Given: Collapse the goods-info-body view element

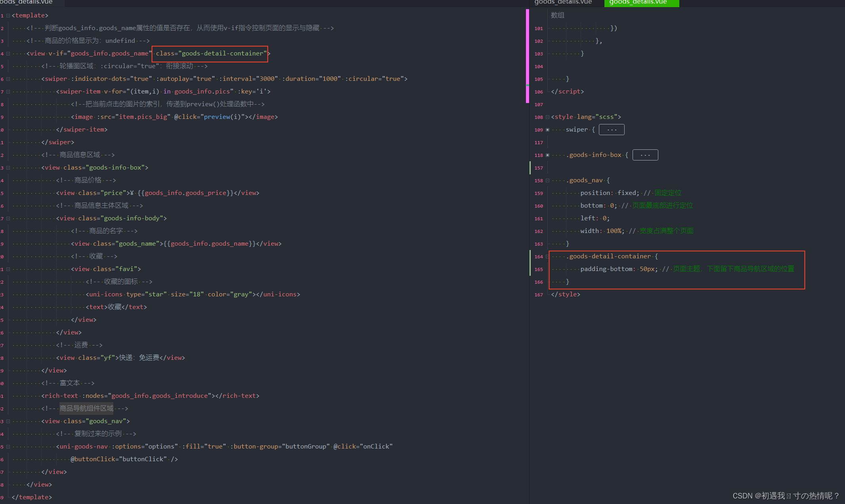Looking at the screenshot, I should pos(8,219).
